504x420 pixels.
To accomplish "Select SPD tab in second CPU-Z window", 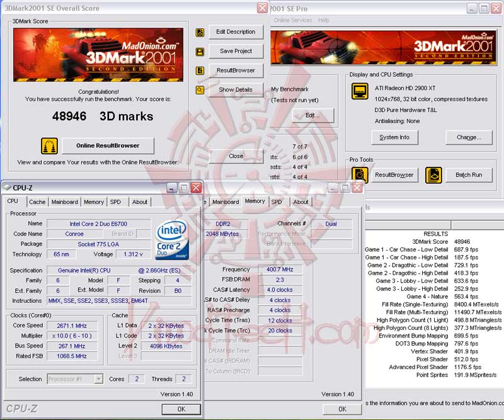I will 277,202.
